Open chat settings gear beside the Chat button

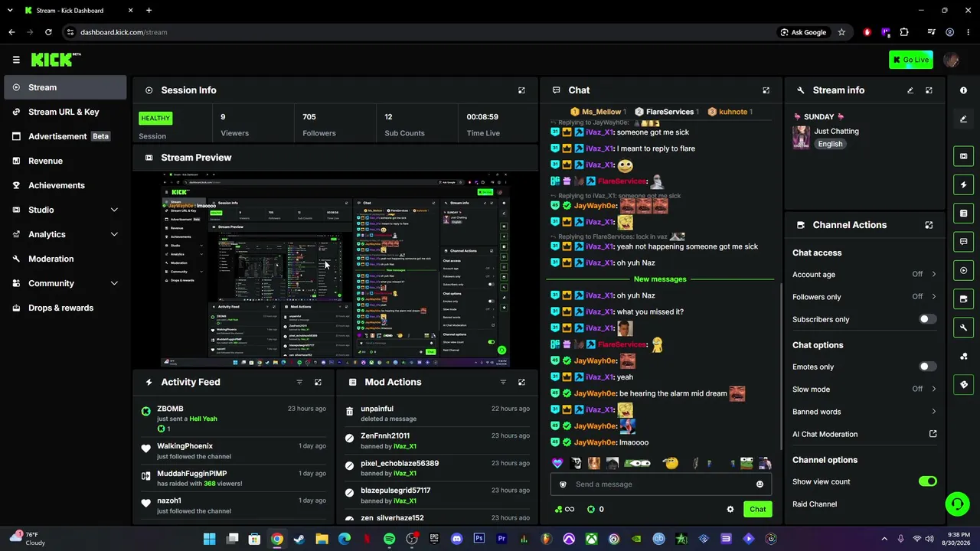tap(730, 509)
